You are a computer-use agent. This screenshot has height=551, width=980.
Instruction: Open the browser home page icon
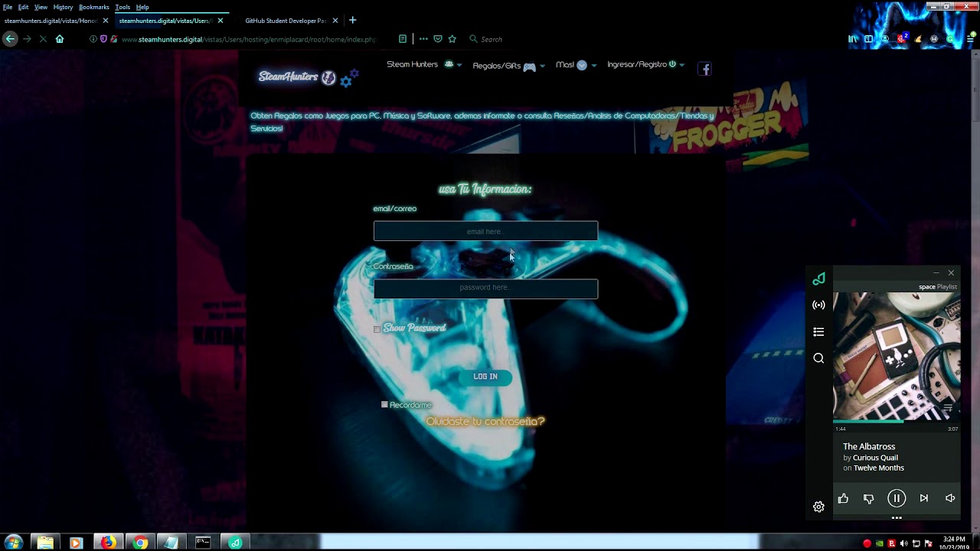pyautogui.click(x=60, y=39)
